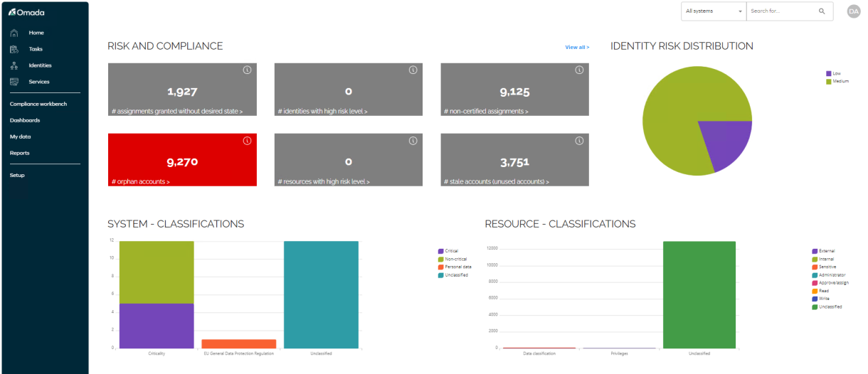Click the Services sidebar icon
This screenshot has width=868, height=374.
point(14,82)
